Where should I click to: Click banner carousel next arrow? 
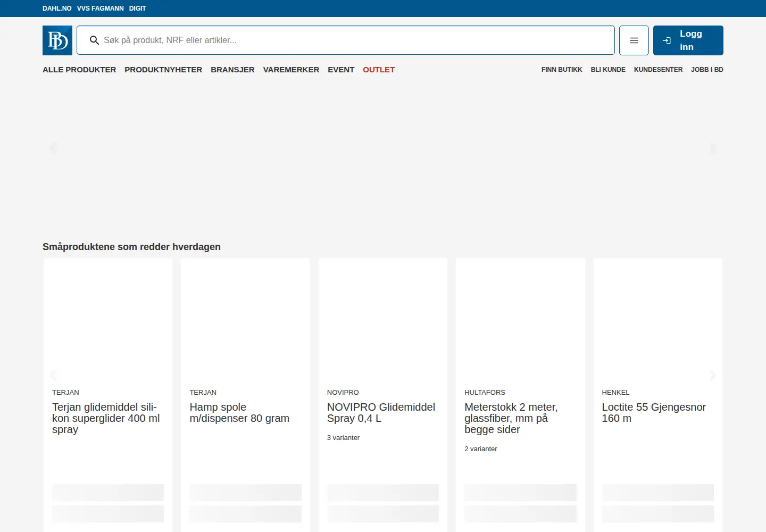713,148
